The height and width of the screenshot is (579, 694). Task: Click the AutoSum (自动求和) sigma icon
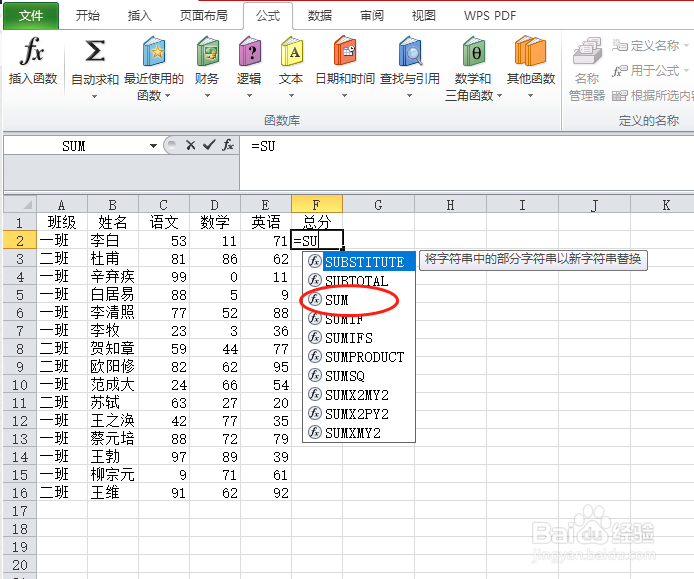pyautogui.click(x=95, y=51)
